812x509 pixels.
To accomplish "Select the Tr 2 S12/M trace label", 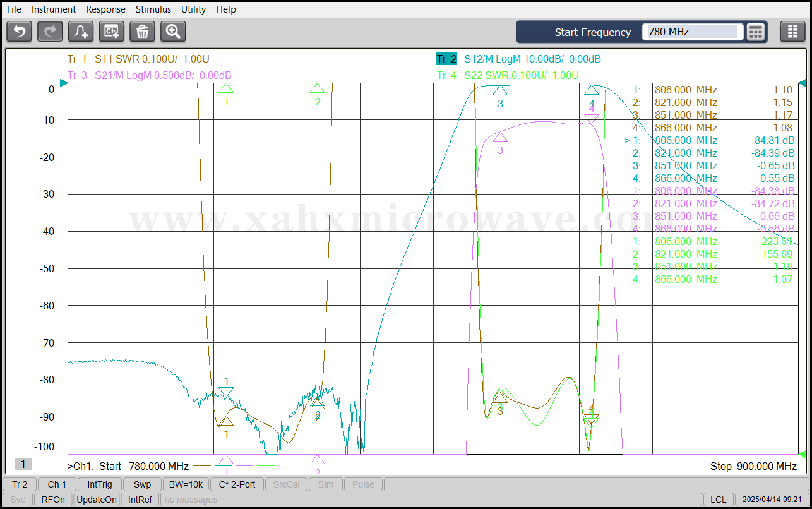I will click(x=518, y=59).
